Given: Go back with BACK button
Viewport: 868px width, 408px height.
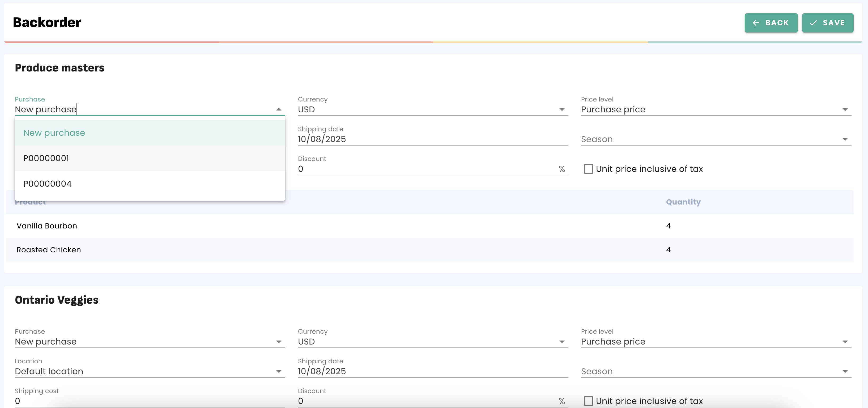Looking at the screenshot, I should [x=771, y=23].
